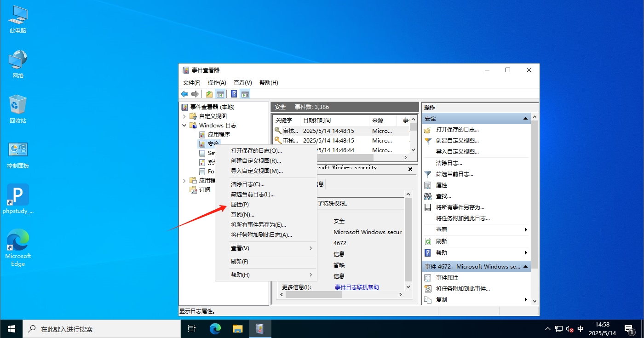Screen dimensions: 644x338
Task: Show hidden system tray icons
Action: [x=547, y=329]
